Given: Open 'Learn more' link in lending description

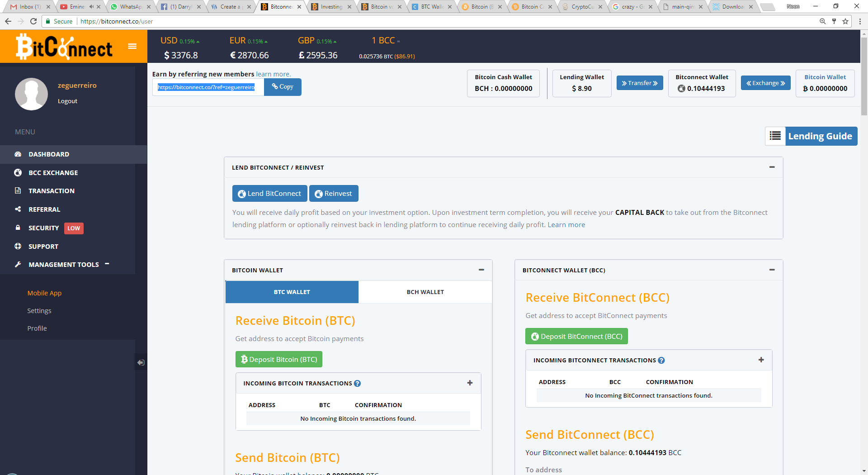Looking at the screenshot, I should point(566,225).
